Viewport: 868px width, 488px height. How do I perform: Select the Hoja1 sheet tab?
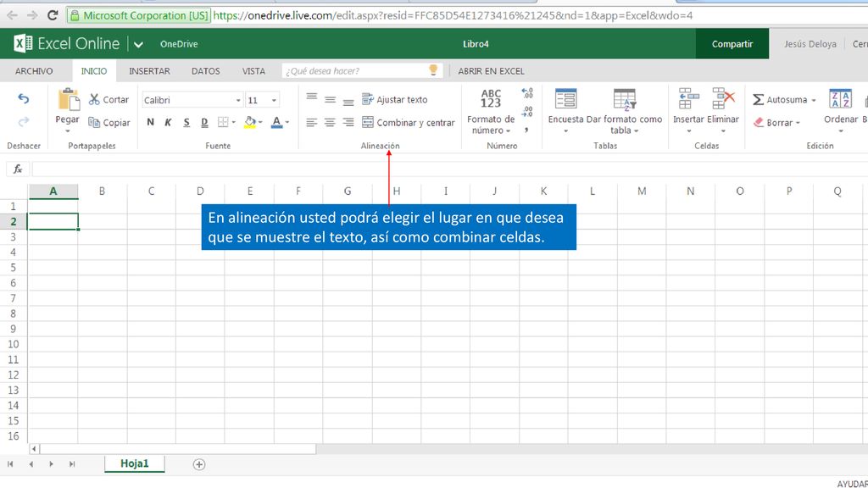pos(135,463)
